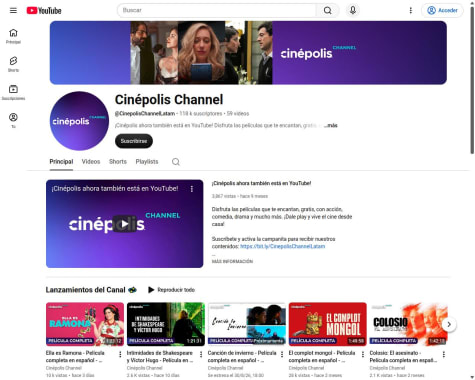
Task: Go to Principal home in sidebar
Action: (13, 36)
